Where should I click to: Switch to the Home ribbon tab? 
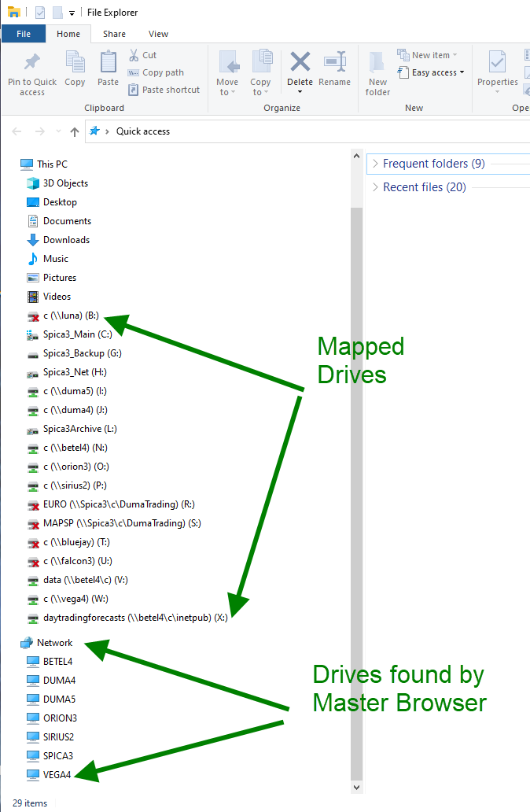click(68, 34)
